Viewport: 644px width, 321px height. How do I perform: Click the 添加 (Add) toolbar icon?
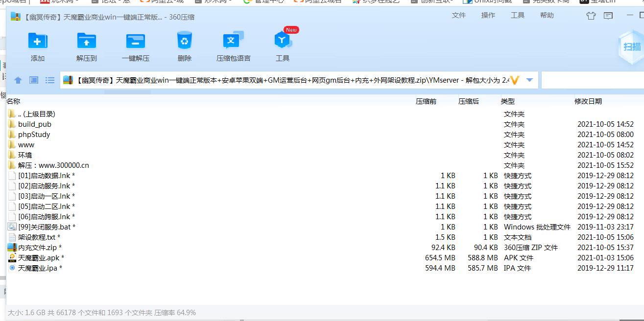point(38,42)
